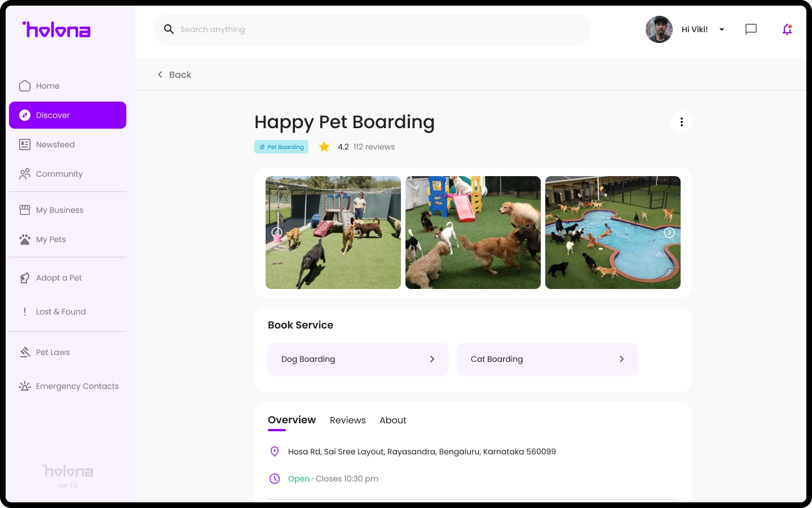Screen dimensions: 812x508
Task: Switch to the Reviews tab
Action: (348, 421)
